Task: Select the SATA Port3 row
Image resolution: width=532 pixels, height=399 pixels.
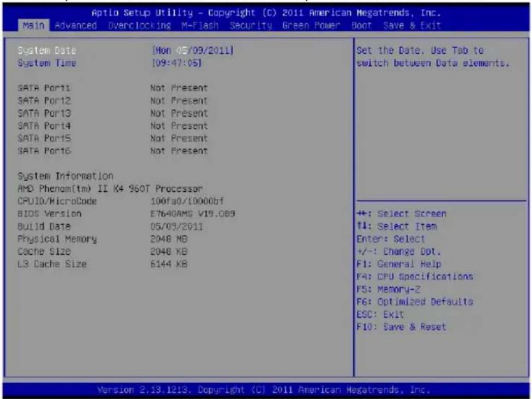Action: [113, 113]
